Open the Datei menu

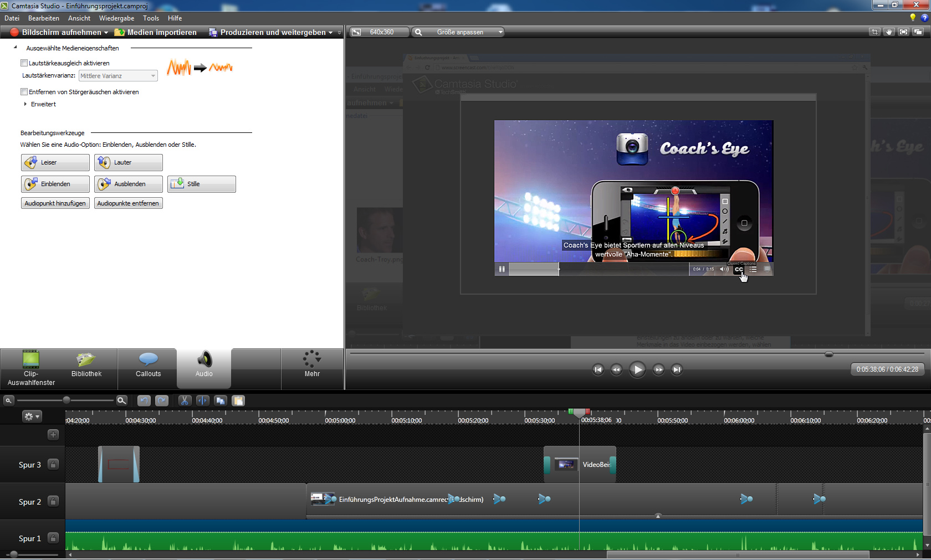12,18
